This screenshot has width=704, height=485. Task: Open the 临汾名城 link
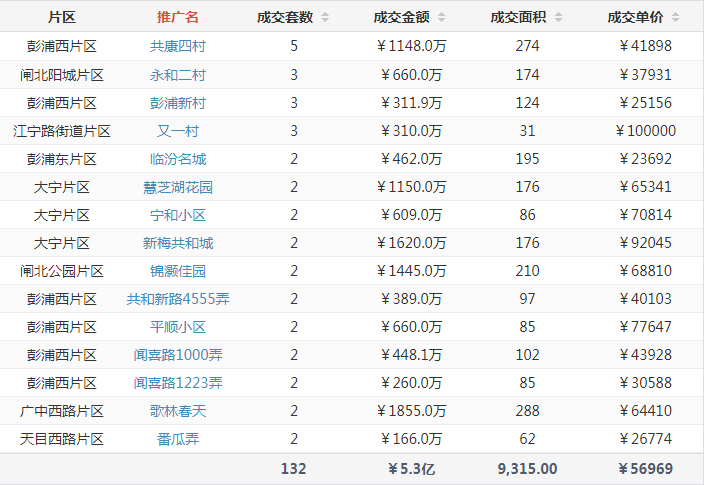point(178,159)
